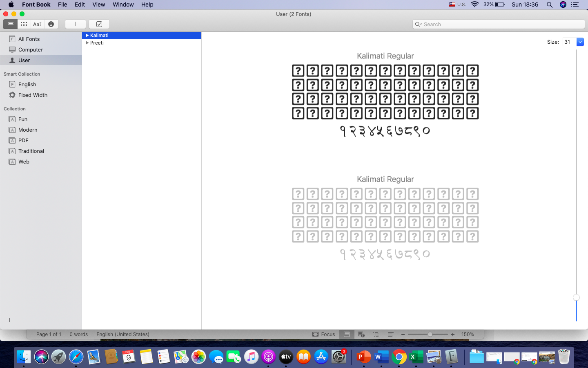Click the font Size value field
This screenshot has height=368, width=588.
point(570,42)
